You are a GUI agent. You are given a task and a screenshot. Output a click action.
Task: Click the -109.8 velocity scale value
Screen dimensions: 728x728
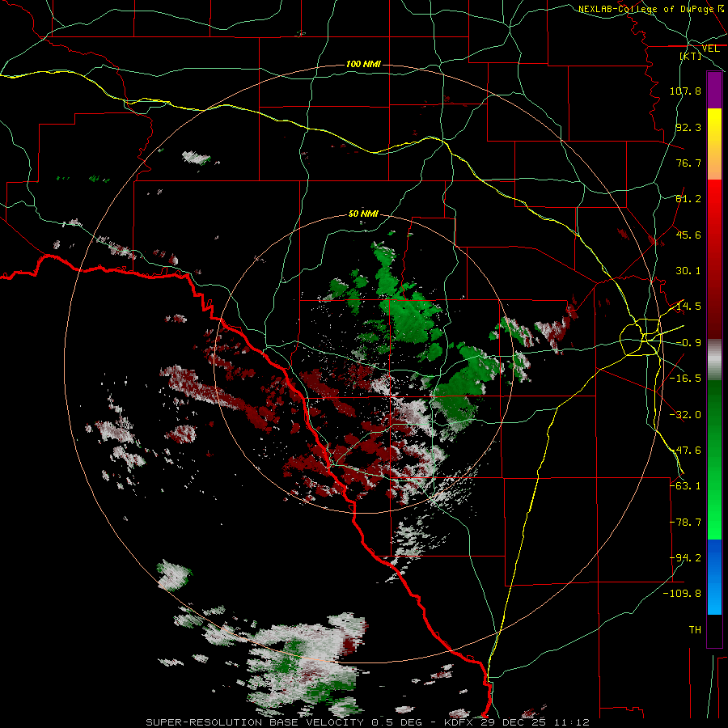[682, 594]
